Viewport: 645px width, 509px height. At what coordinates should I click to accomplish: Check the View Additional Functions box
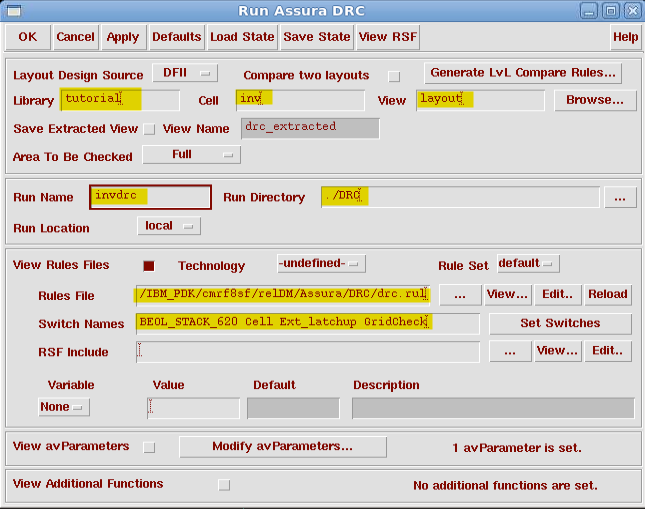tap(224, 485)
